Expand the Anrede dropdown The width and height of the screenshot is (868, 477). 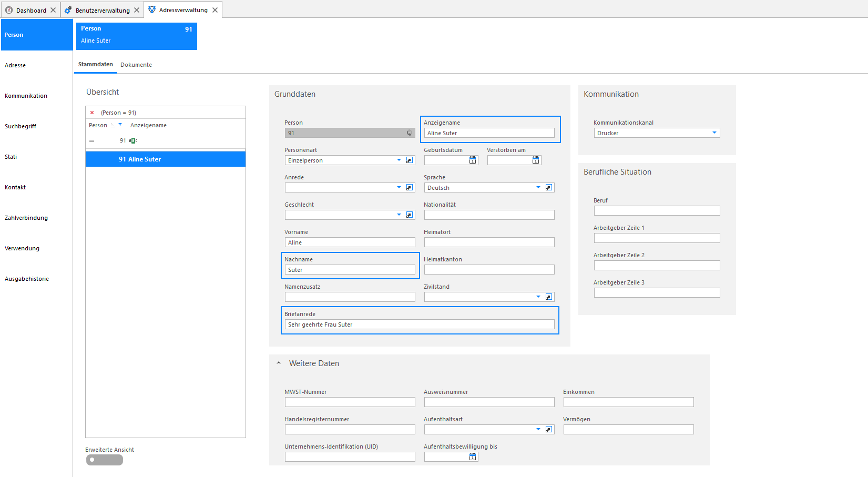(399, 188)
